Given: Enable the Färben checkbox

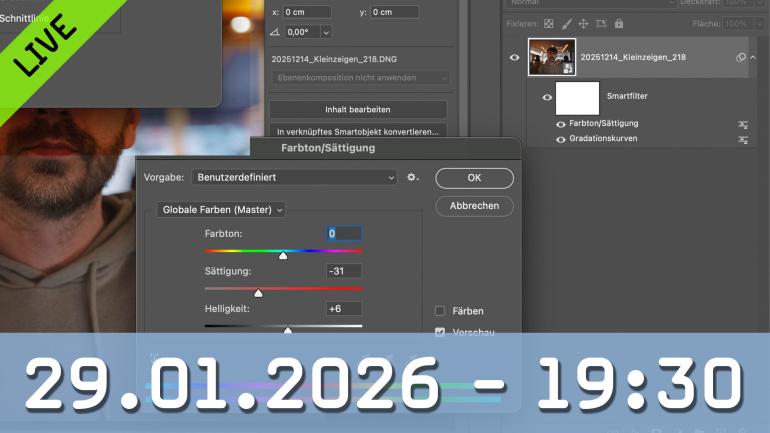Looking at the screenshot, I should point(440,311).
